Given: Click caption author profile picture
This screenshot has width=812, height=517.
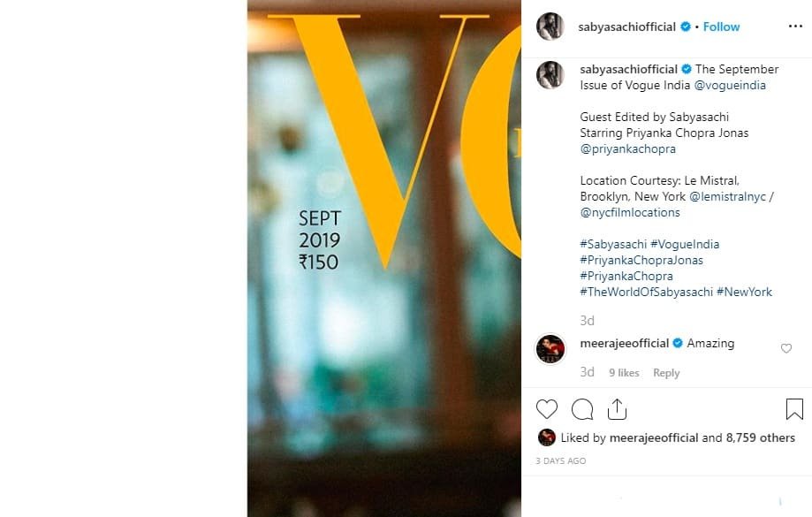Looking at the screenshot, I should pyautogui.click(x=550, y=75).
